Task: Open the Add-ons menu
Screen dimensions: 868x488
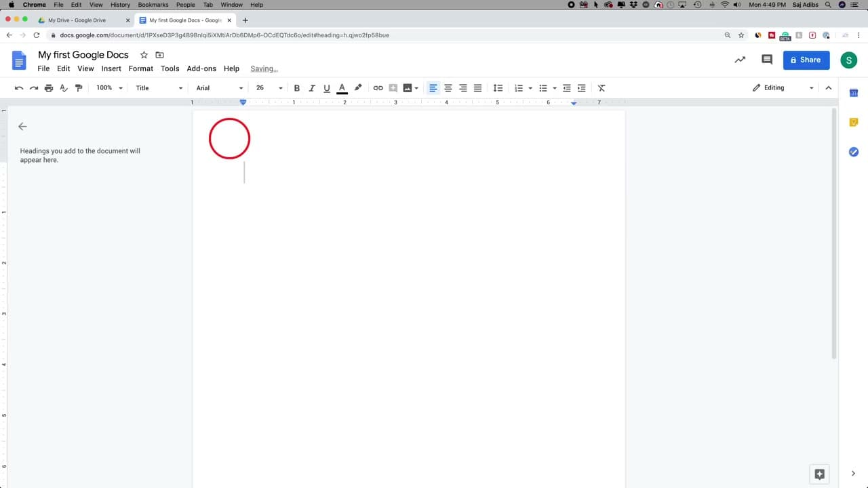Action: [x=201, y=68]
